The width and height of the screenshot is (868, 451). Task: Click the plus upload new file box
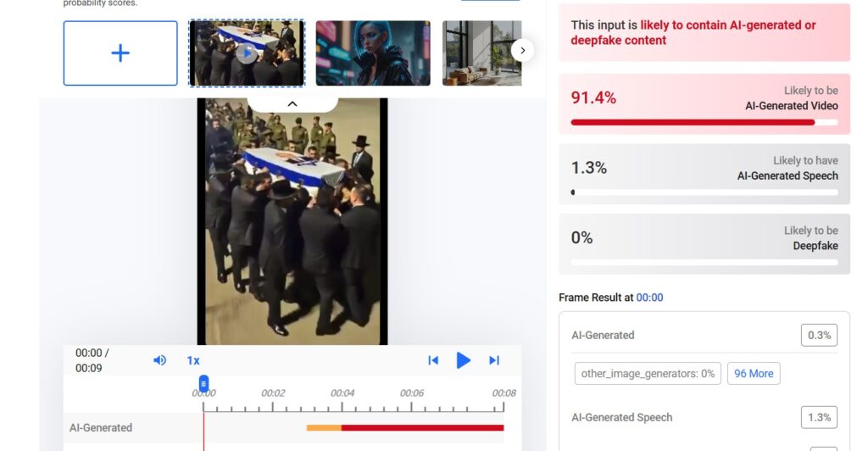tap(120, 53)
